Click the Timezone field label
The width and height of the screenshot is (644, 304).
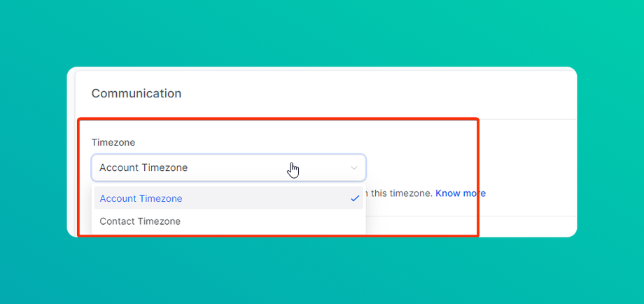coord(113,142)
